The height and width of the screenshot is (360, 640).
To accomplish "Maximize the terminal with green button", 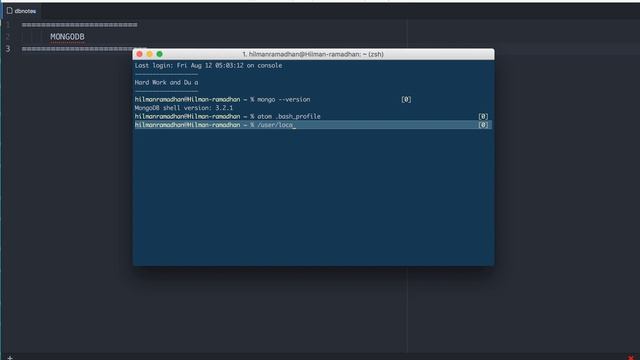I will [160, 54].
